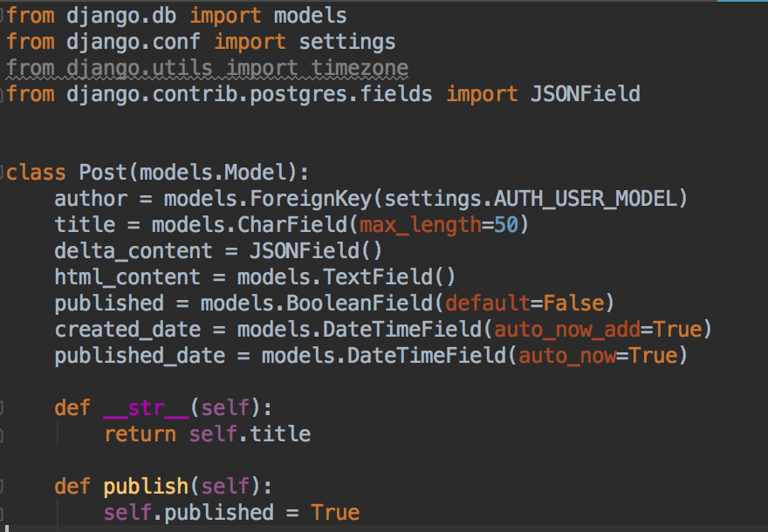Viewport: 768px width, 532px height.
Task: Click 'self' parameter of __str__
Action: tap(225, 407)
